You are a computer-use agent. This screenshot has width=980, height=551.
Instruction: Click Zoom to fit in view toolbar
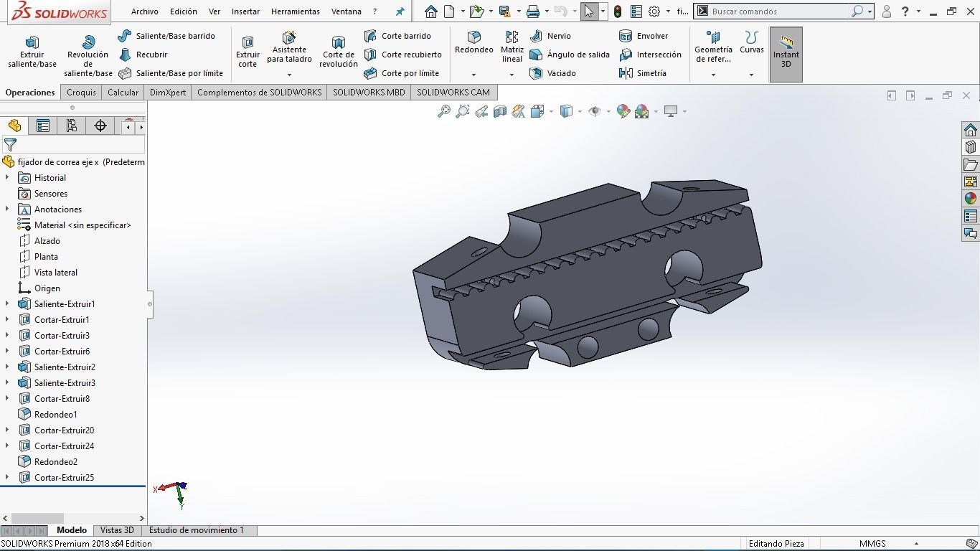444,111
